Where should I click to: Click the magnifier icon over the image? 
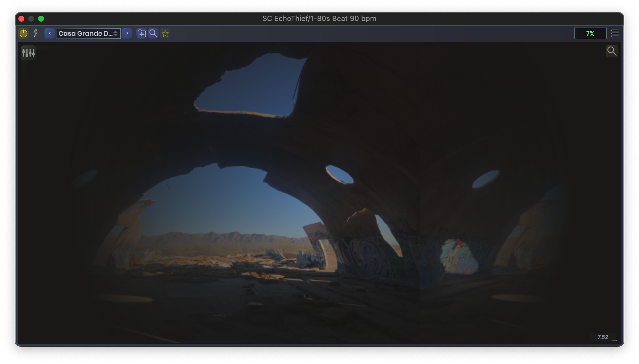click(x=611, y=51)
